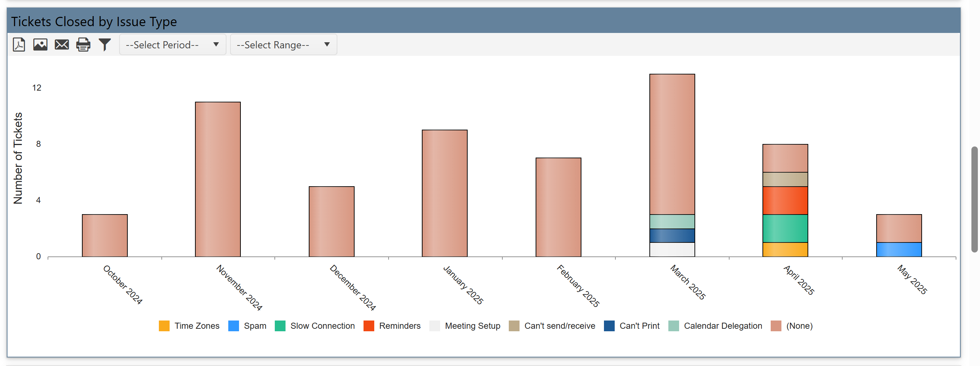Click the Spam segment in May 2025
Image resolution: width=980 pixels, height=366 pixels.
pyautogui.click(x=898, y=250)
